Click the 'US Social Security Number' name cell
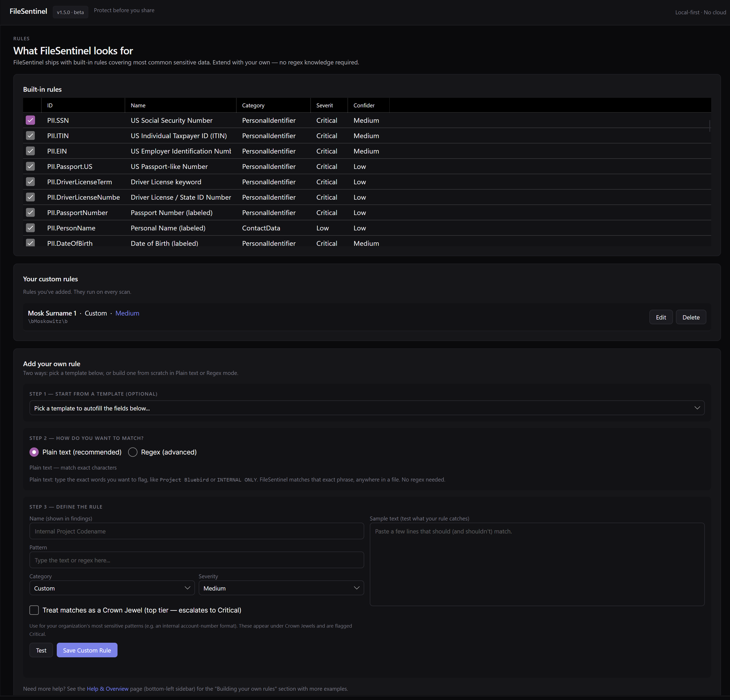 pos(172,120)
